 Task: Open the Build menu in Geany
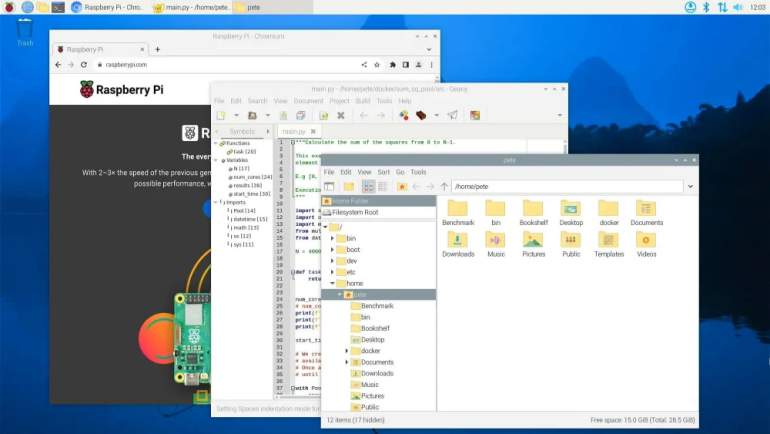pos(362,101)
